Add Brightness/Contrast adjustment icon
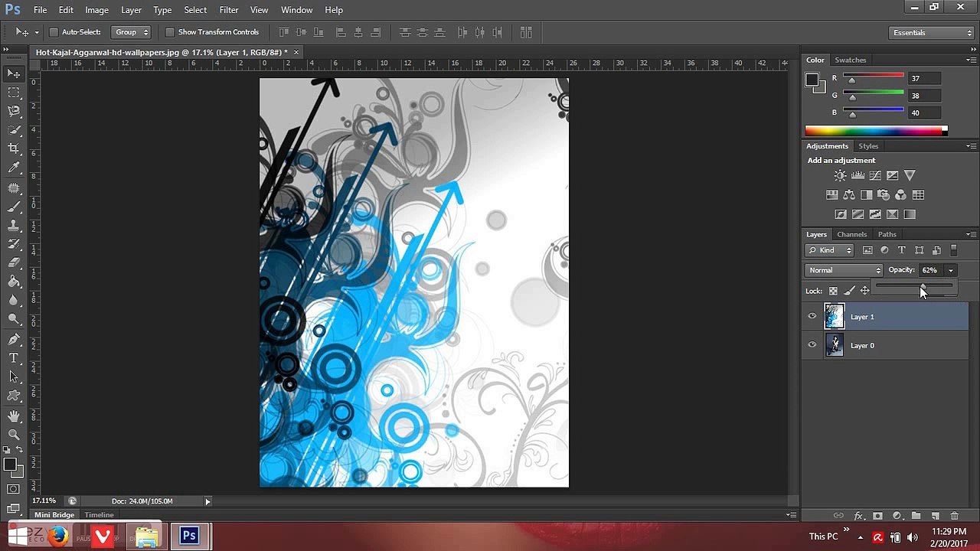 [841, 176]
